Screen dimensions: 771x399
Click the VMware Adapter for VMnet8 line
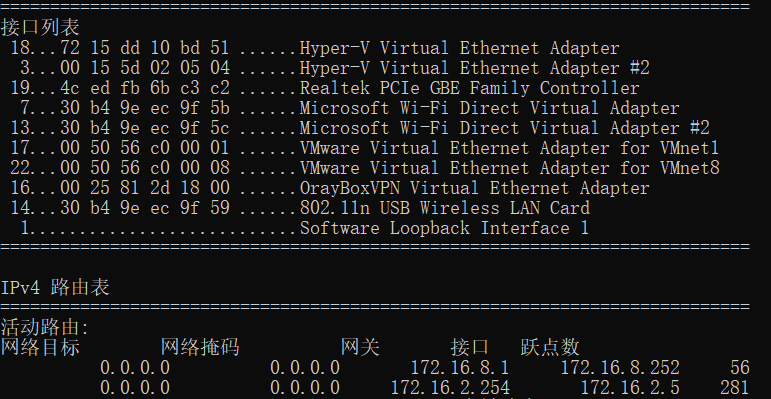365,168
